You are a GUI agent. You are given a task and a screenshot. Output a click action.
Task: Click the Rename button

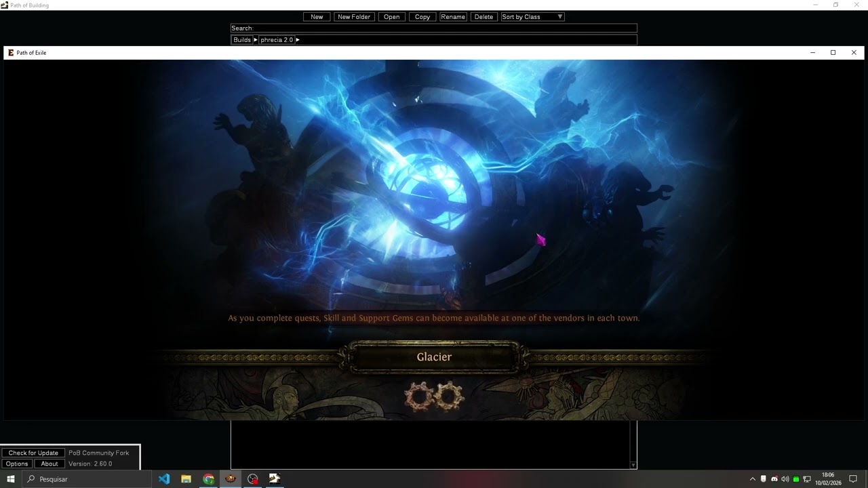click(453, 17)
